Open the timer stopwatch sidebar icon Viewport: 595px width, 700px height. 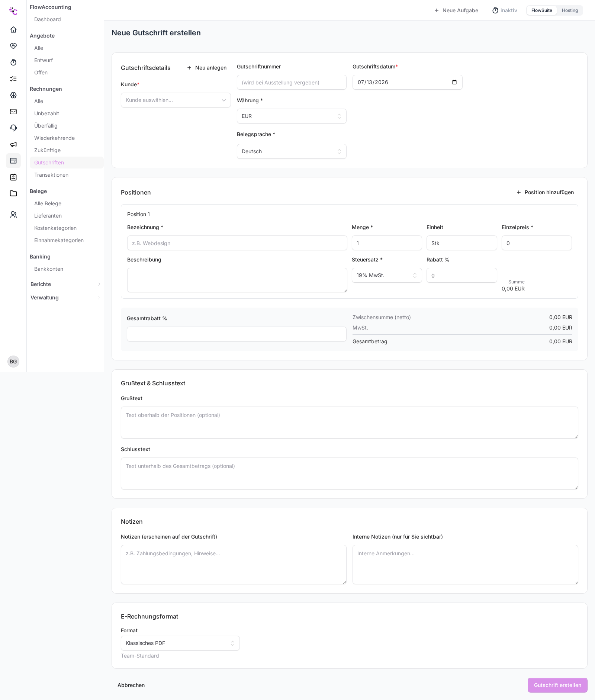[13, 62]
